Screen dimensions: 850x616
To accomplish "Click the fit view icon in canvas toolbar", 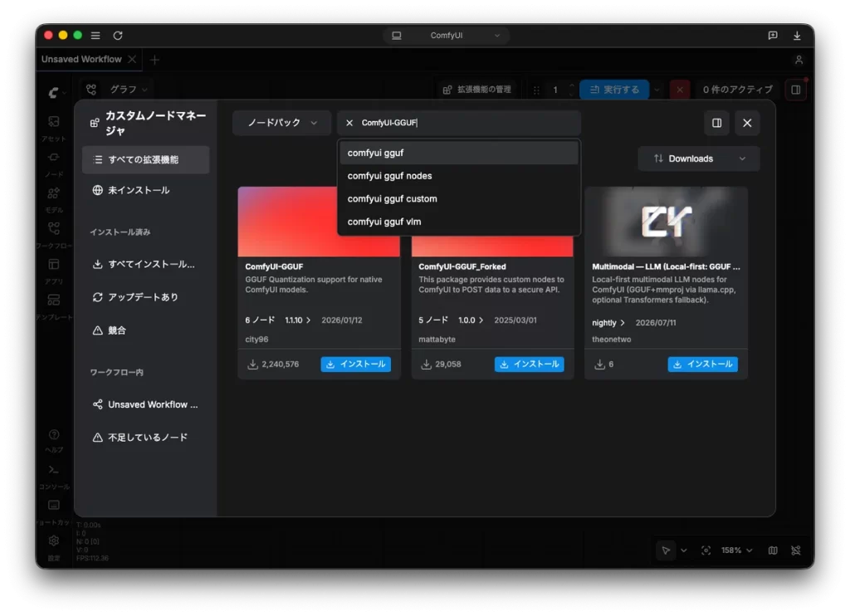I will pyautogui.click(x=706, y=550).
